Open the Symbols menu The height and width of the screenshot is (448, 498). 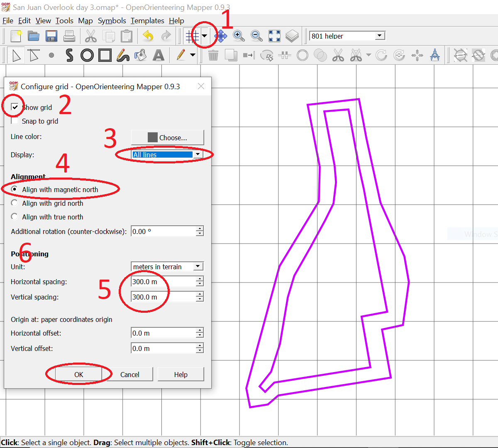[112, 20]
